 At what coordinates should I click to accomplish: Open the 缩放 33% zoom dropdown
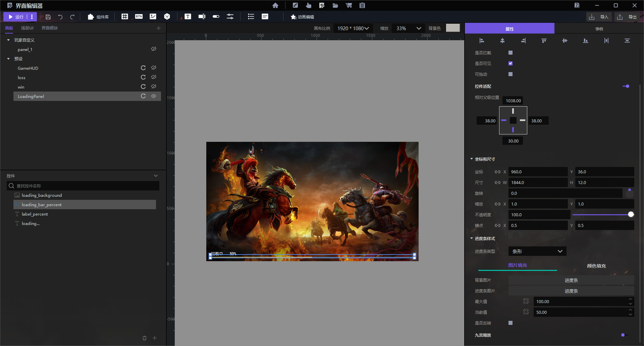tap(409, 28)
